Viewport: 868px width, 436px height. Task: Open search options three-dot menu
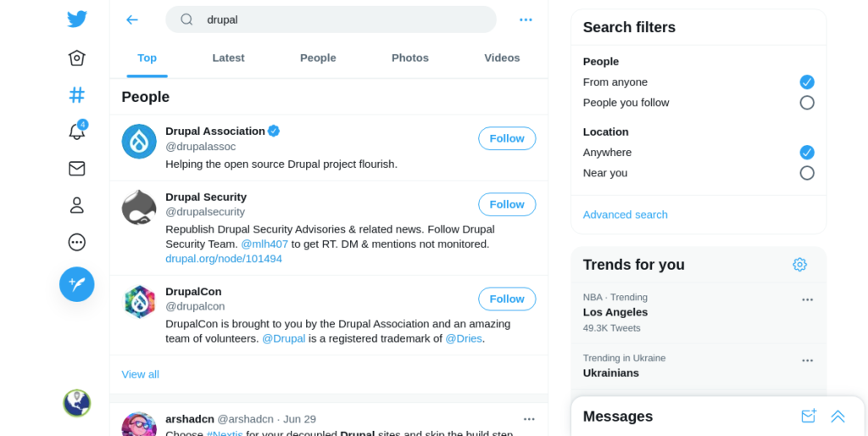(526, 20)
